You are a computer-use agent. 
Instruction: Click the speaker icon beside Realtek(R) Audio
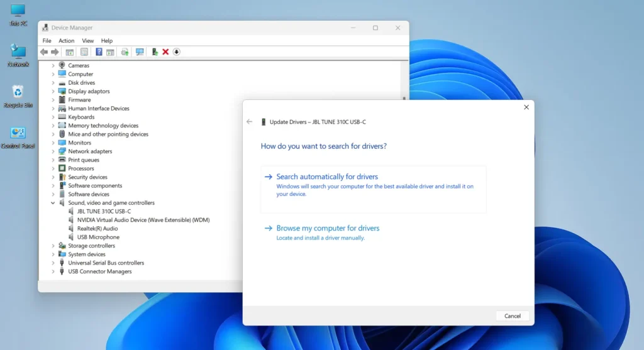(71, 229)
